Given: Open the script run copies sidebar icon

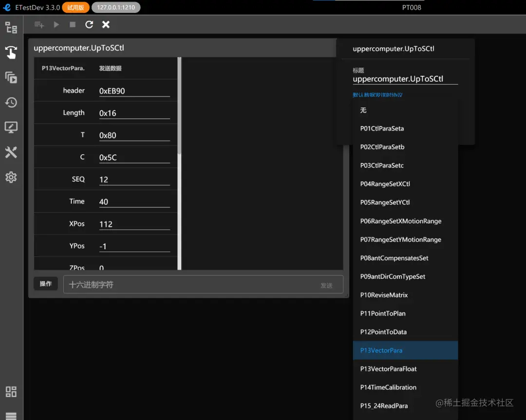Looking at the screenshot, I should pos(11,77).
